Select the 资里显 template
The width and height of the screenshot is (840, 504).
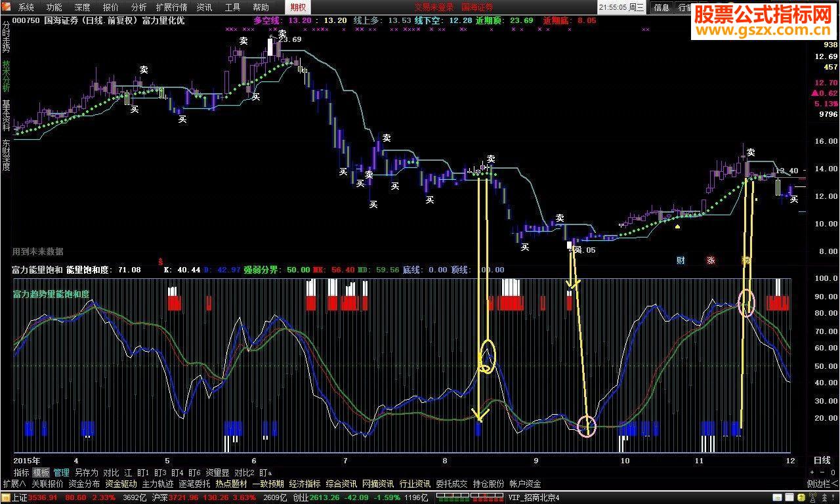[217, 472]
